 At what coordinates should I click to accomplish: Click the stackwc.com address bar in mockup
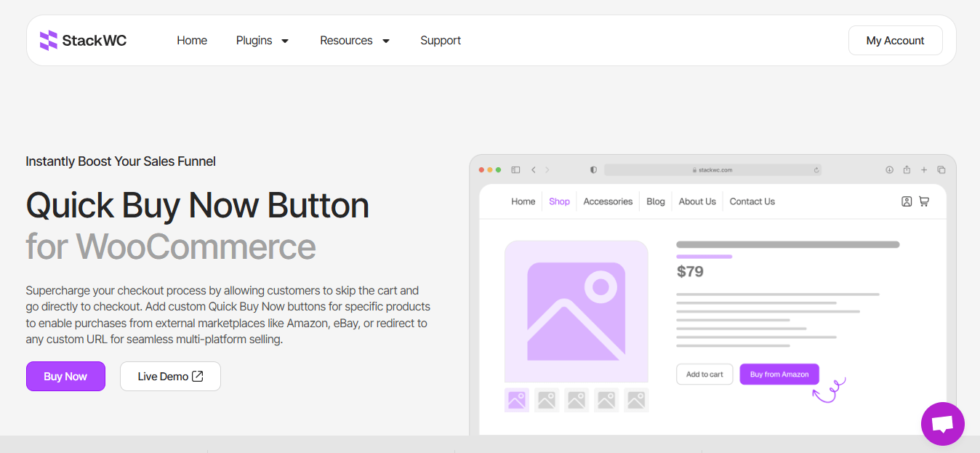click(712, 170)
